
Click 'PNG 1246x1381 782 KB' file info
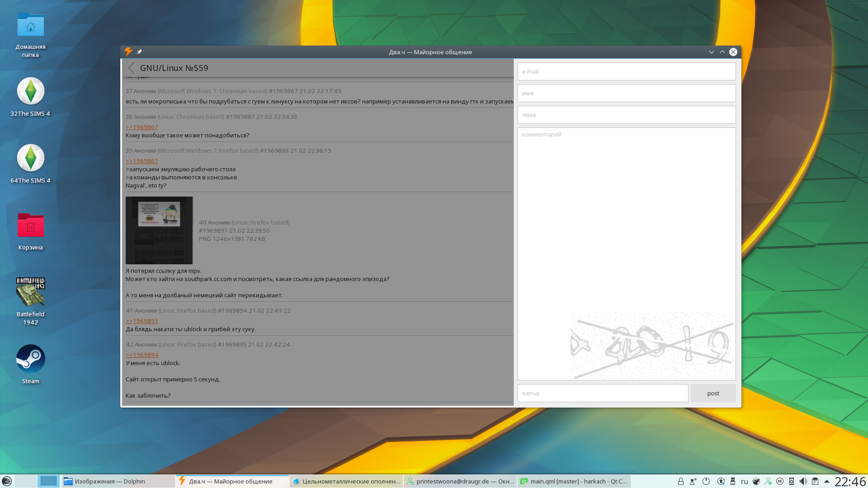(232, 239)
